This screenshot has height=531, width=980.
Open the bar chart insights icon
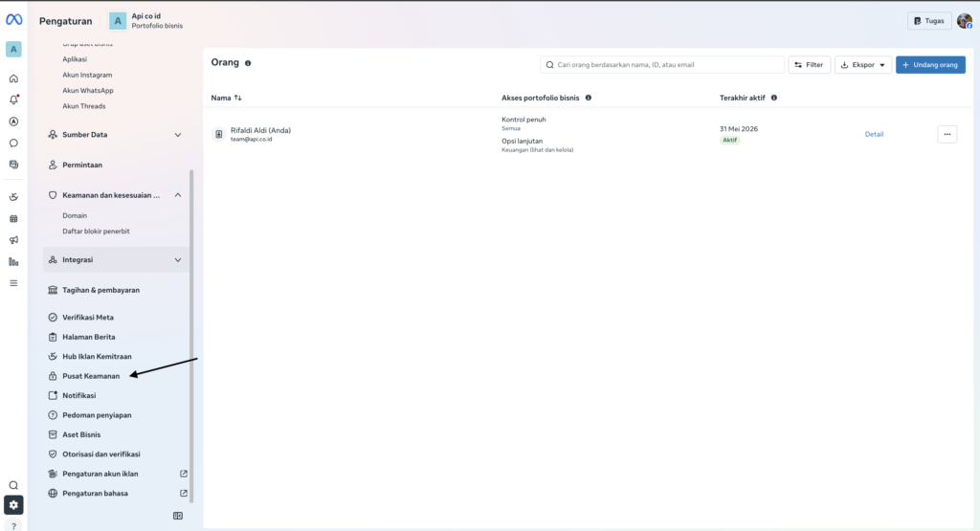click(x=13, y=262)
